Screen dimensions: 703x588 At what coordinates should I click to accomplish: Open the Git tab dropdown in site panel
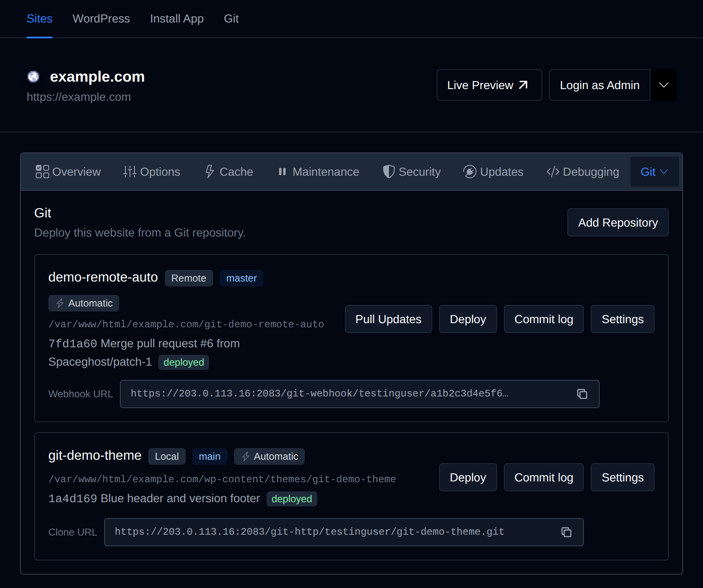click(x=654, y=172)
